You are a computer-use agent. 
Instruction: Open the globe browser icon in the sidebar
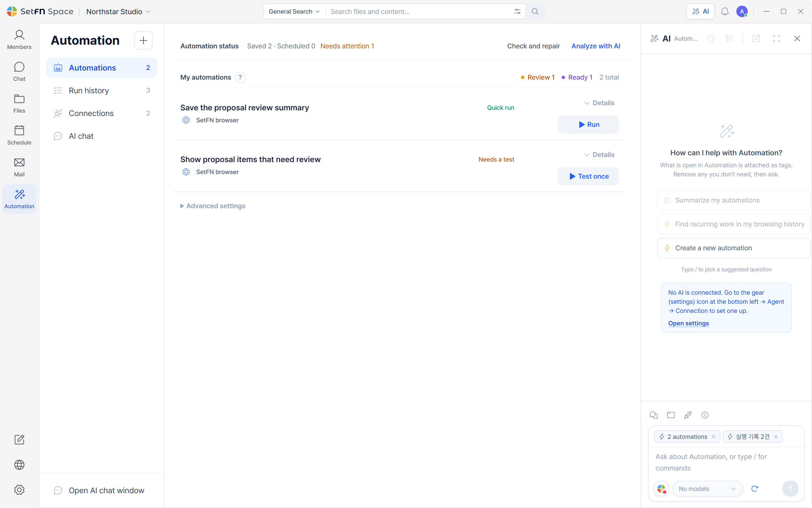tap(19, 465)
